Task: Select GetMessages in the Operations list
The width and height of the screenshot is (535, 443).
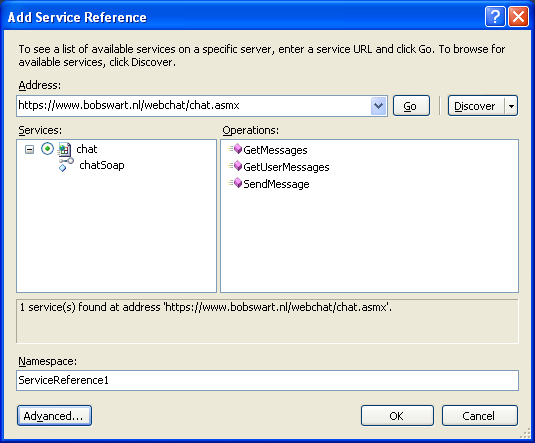Action: coord(275,150)
